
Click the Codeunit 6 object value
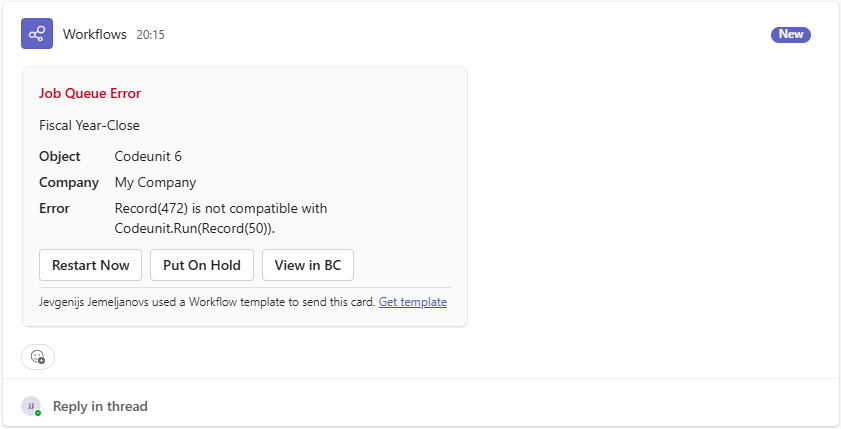click(x=148, y=156)
